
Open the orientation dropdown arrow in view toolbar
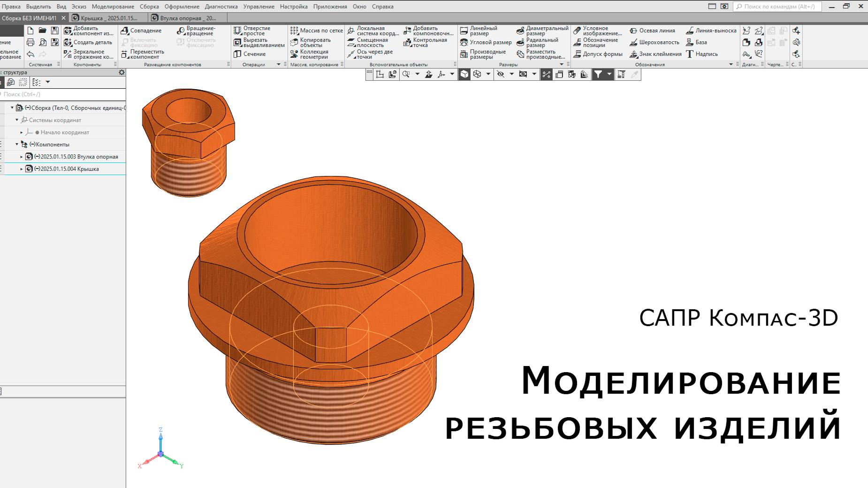coord(451,74)
